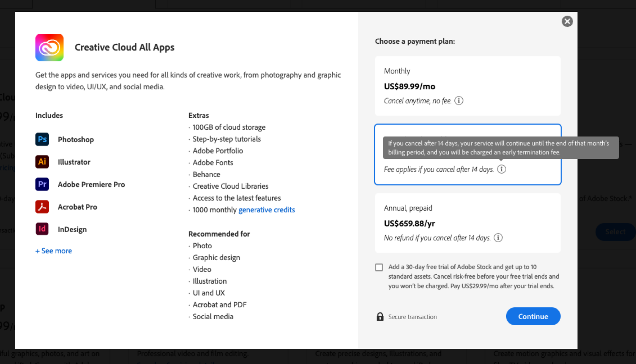Click the Photoshop label
This screenshot has width=636, height=364.
pyautogui.click(x=76, y=139)
